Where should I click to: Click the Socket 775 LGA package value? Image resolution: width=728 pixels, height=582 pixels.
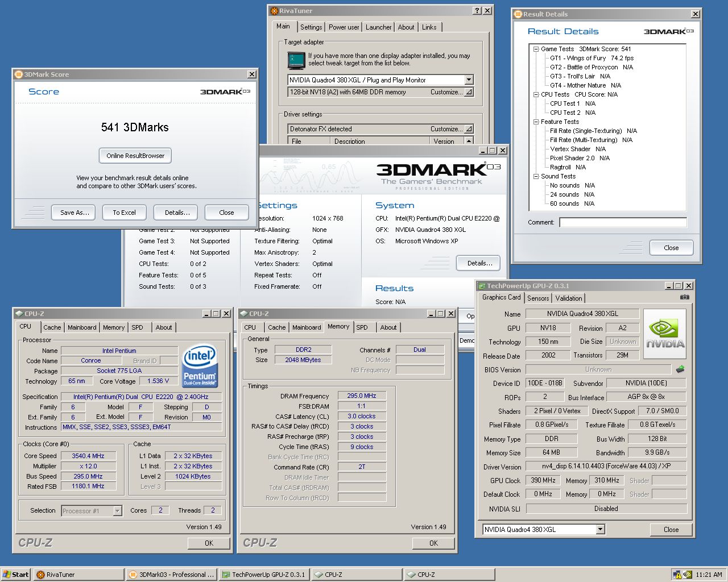pyautogui.click(x=119, y=371)
